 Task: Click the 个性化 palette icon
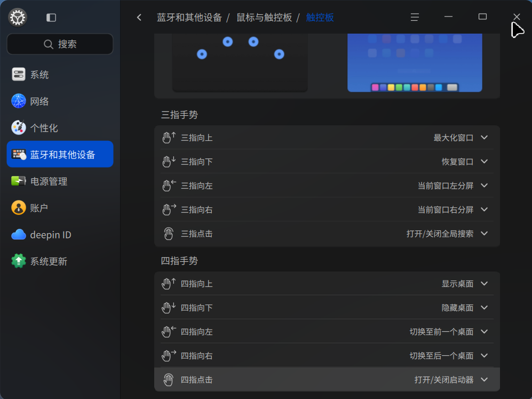pos(19,127)
